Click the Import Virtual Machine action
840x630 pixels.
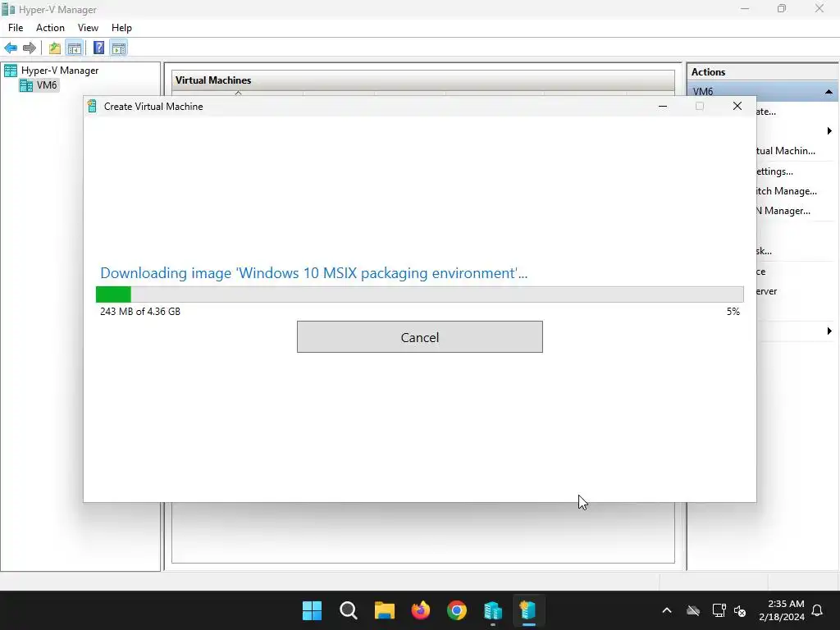coord(786,151)
